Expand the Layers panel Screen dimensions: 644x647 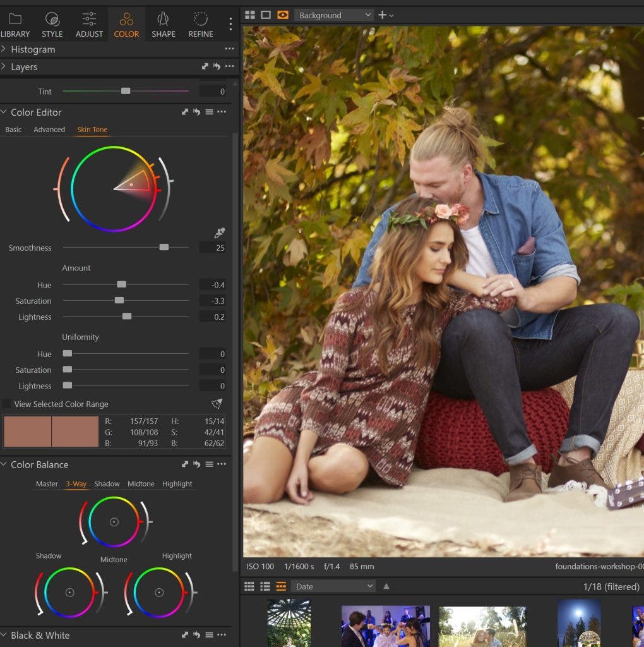pos(4,66)
